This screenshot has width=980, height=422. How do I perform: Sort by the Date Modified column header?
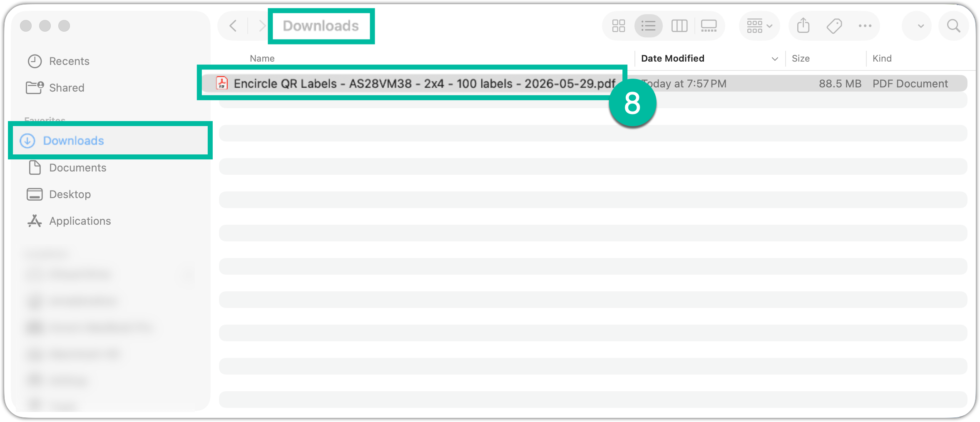pos(672,58)
